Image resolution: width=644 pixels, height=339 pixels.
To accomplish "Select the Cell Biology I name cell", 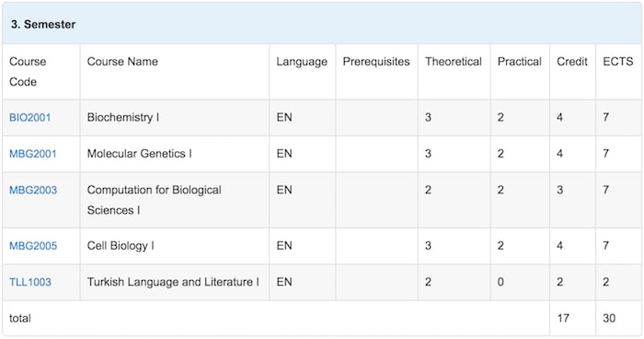I will (x=175, y=246).
